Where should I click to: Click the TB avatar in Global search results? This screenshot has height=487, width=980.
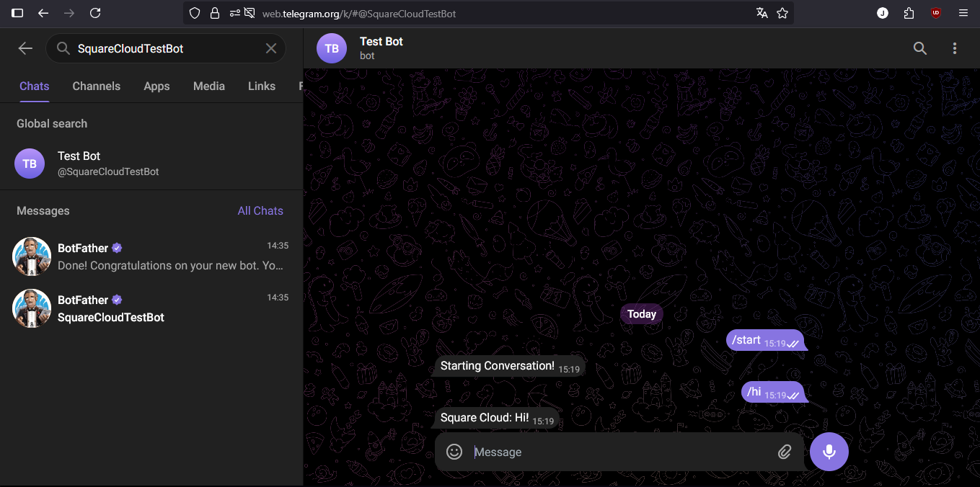point(30,164)
